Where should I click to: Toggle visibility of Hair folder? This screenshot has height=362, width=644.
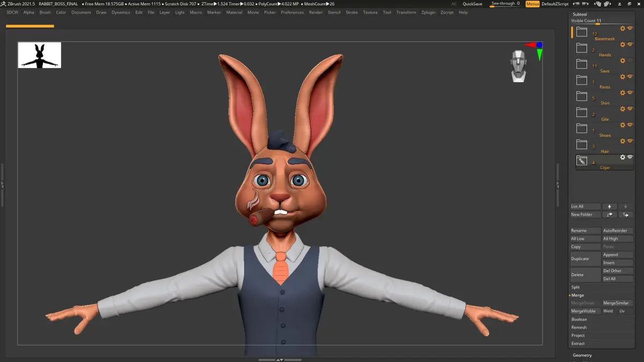[x=630, y=141]
